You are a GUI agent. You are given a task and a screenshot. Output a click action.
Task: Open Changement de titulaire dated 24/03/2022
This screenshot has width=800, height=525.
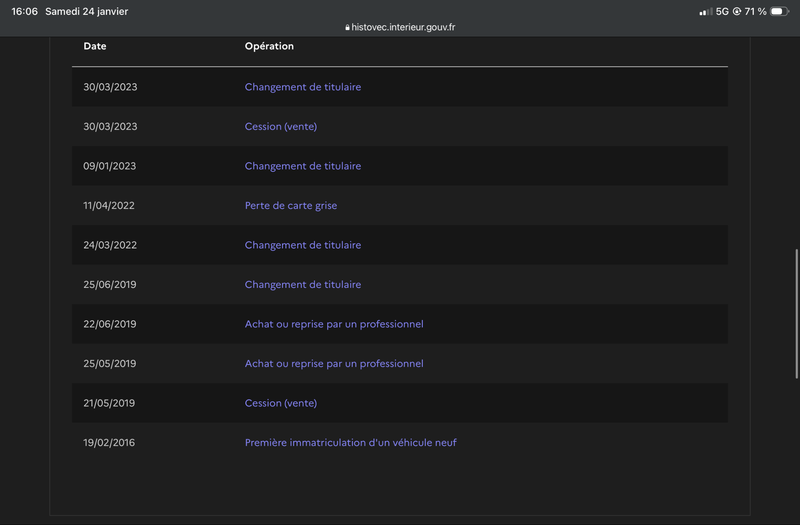(x=303, y=245)
